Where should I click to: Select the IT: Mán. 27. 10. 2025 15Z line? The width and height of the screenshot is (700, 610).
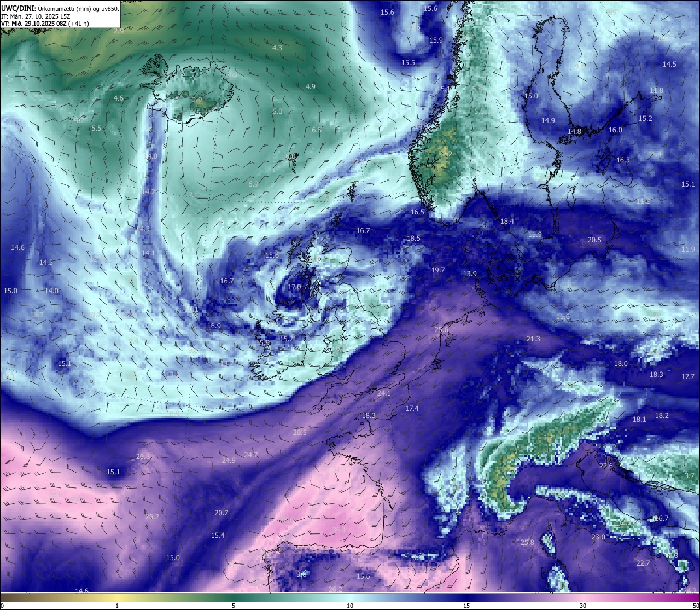click(x=34, y=16)
